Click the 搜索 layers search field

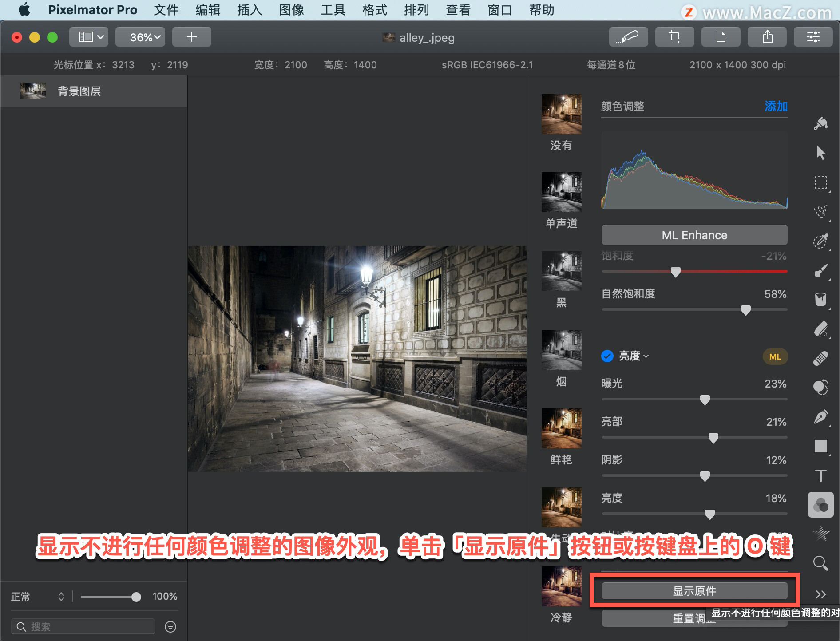83,626
